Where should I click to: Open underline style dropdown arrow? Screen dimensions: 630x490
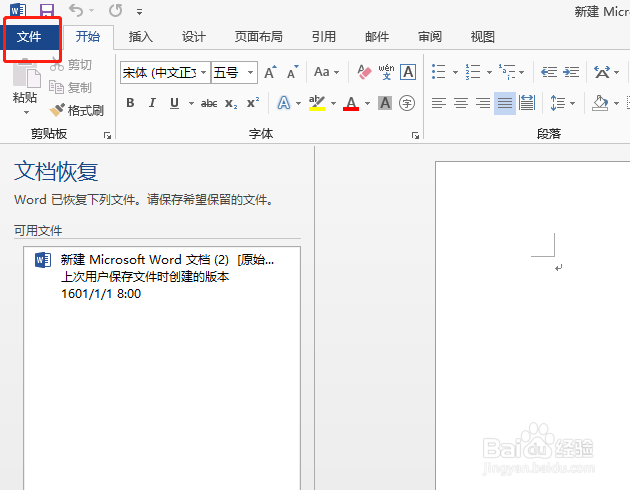pos(191,104)
